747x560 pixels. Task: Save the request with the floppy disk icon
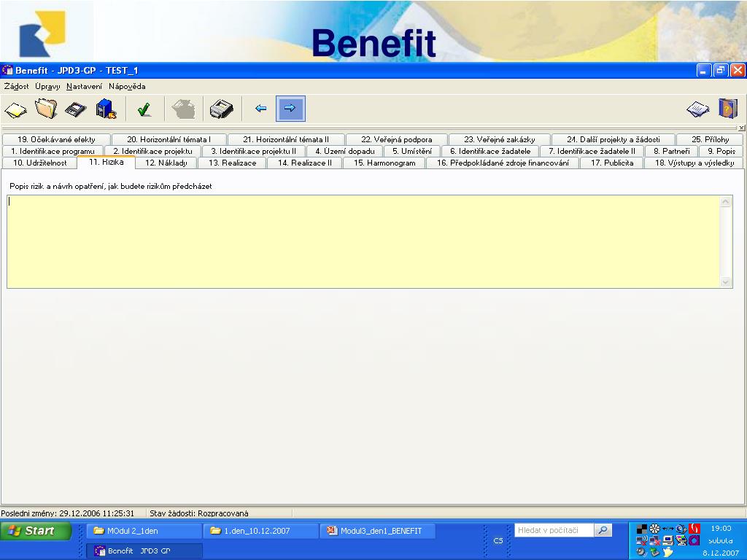[x=76, y=109]
